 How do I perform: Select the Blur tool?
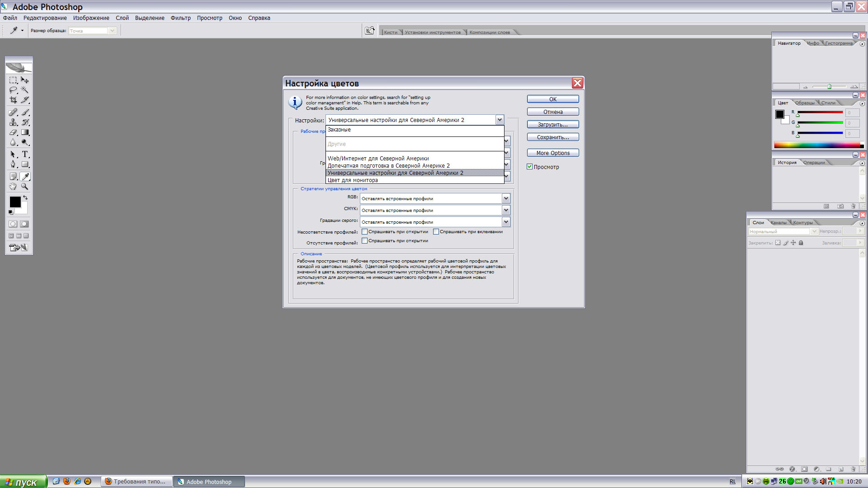coord(13,142)
